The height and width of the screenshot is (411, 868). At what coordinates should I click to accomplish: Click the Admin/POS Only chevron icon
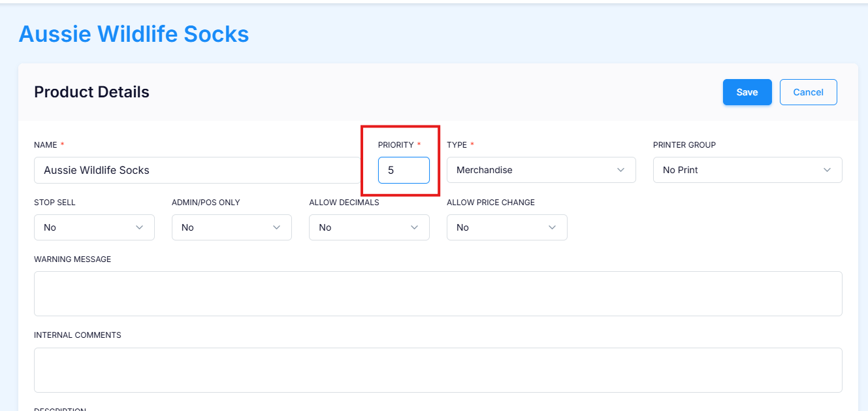tap(277, 227)
